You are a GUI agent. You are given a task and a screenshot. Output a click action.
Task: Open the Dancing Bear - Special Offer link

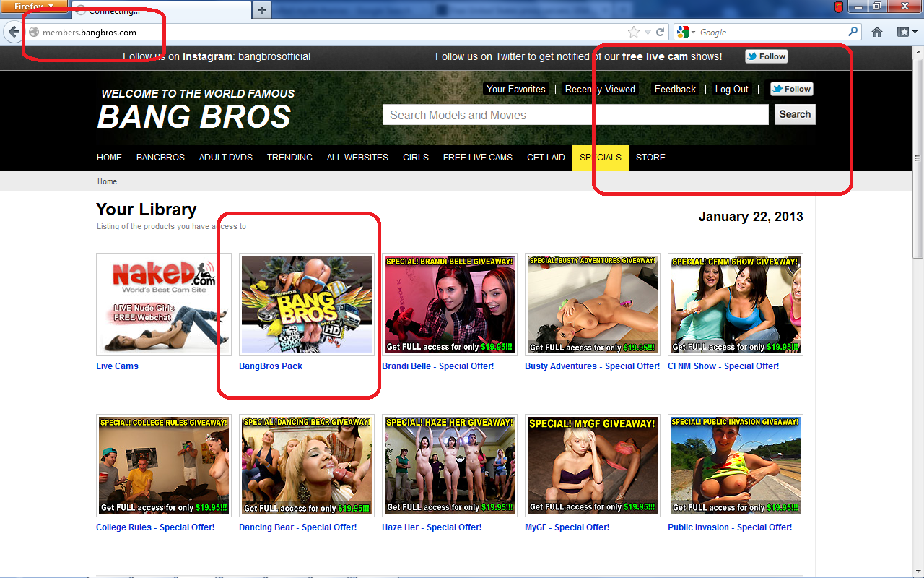(298, 527)
